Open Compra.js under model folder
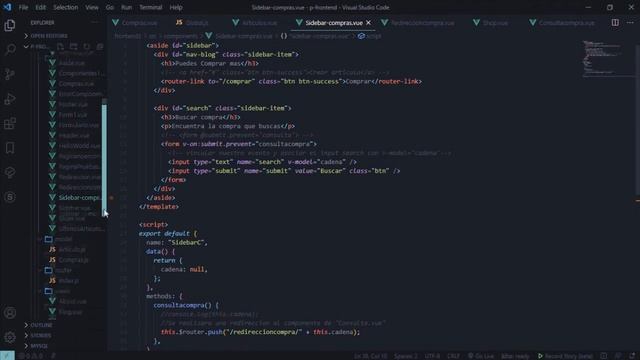Viewport: 640px width, 360px height. (73, 260)
